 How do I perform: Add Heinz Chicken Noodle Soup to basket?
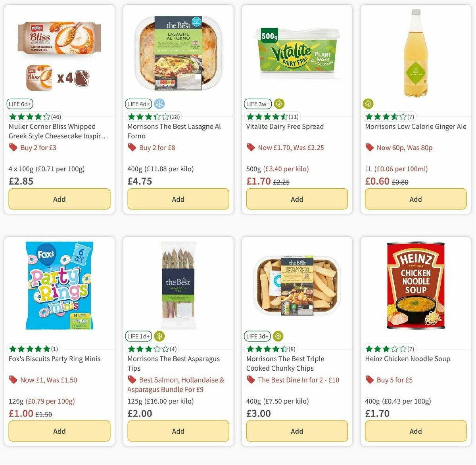click(x=415, y=431)
